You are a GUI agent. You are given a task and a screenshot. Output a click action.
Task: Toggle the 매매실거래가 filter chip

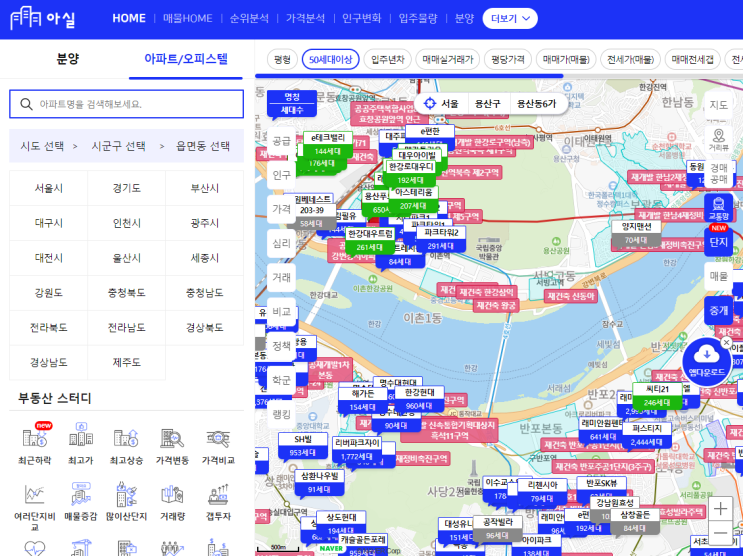click(448, 59)
